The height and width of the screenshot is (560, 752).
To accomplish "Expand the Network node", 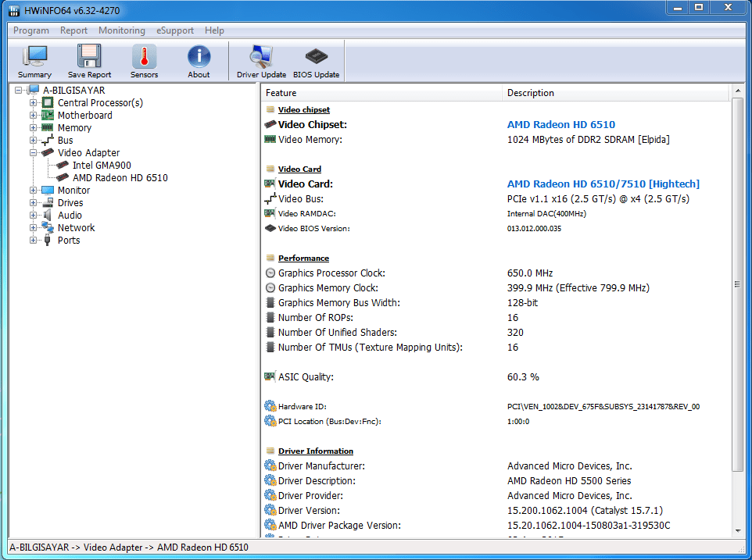I will (x=33, y=227).
